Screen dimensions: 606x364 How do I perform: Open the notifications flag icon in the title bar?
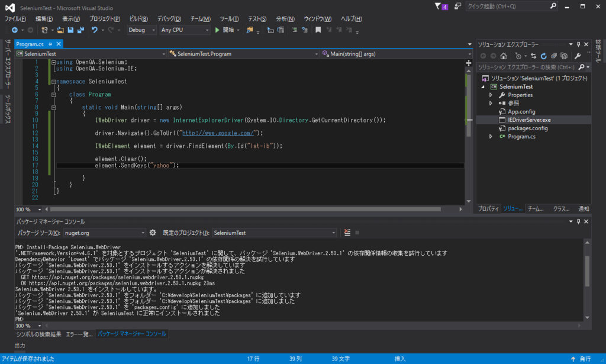[437, 6]
